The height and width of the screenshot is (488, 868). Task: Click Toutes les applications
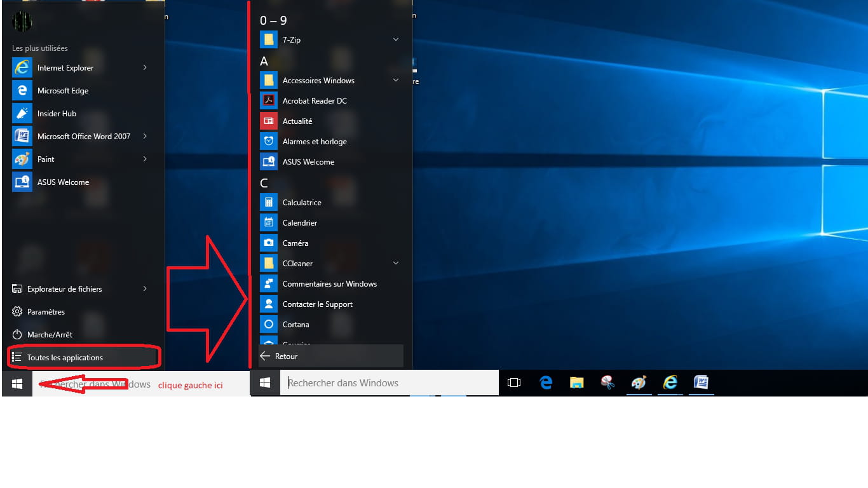[65, 358]
